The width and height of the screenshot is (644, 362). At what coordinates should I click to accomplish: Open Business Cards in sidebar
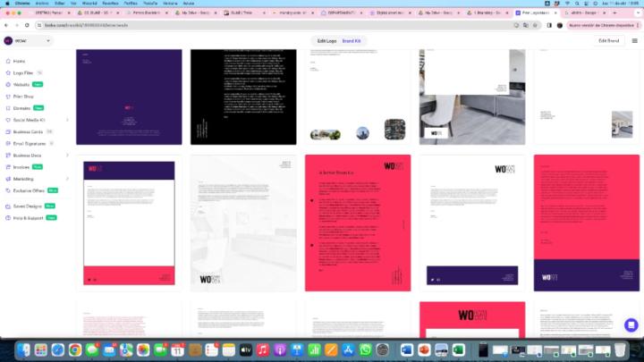tap(28, 131)
